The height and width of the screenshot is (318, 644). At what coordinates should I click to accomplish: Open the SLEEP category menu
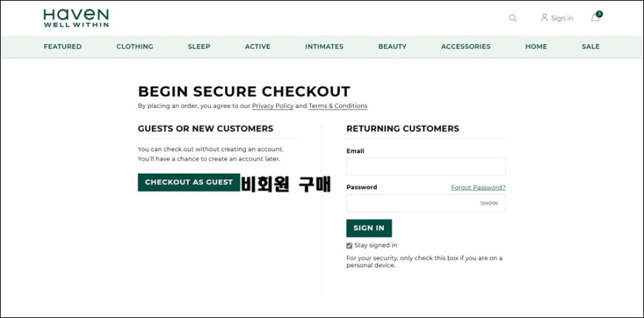point(199,47)
